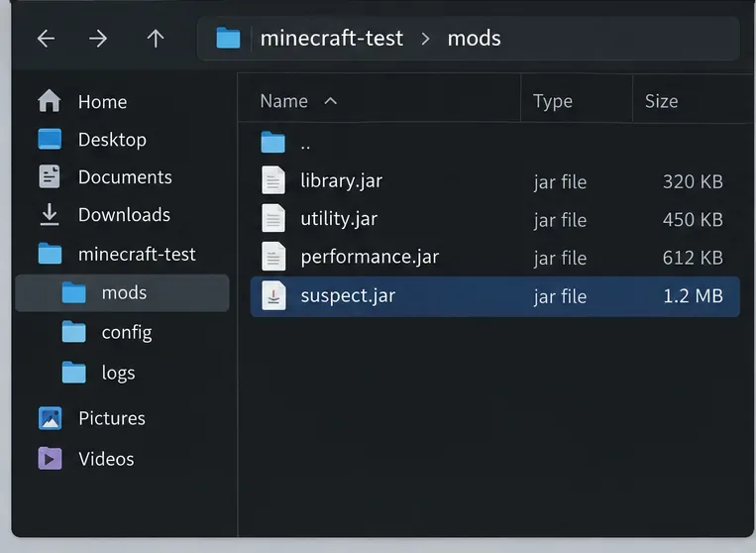
Task: Click mods in the breadcrumb path
Action: point(474,38)
